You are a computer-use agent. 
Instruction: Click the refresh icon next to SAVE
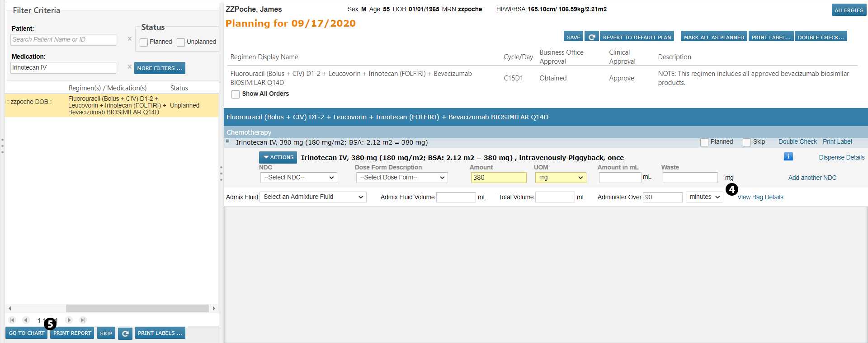point(591,37)
